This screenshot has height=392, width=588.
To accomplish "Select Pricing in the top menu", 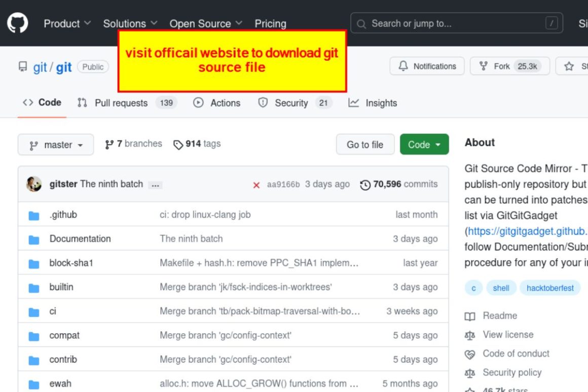I will (x=270, y=23).
